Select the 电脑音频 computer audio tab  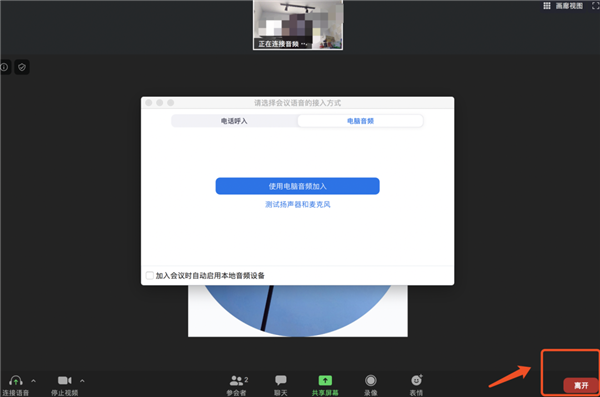click(x=360, y=121)
